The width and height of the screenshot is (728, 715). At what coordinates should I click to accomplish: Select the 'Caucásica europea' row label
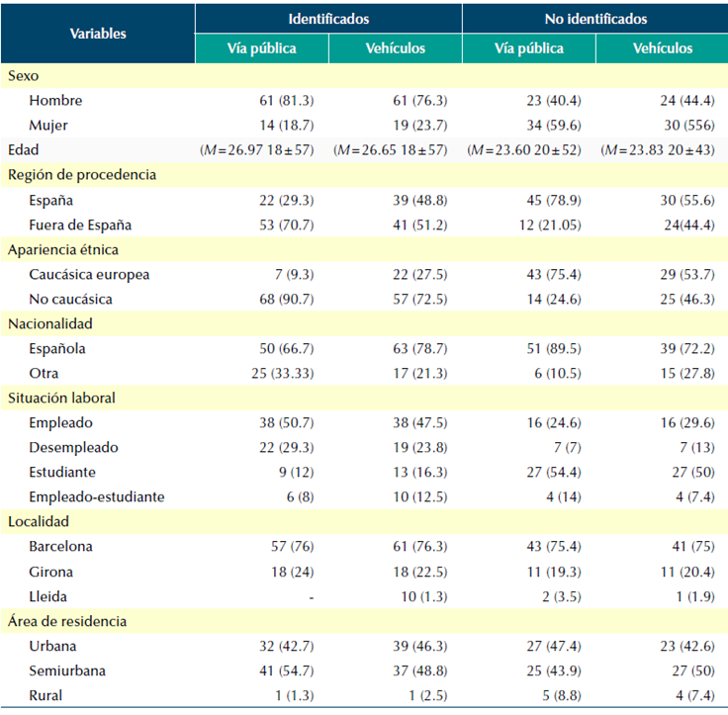pyautogui.click(x=89, y=274)
